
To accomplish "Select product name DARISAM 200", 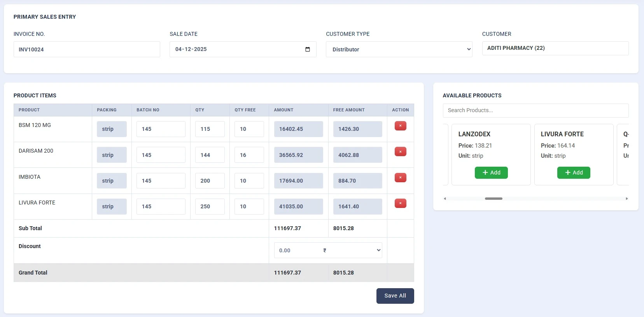I will coord(36,151).
